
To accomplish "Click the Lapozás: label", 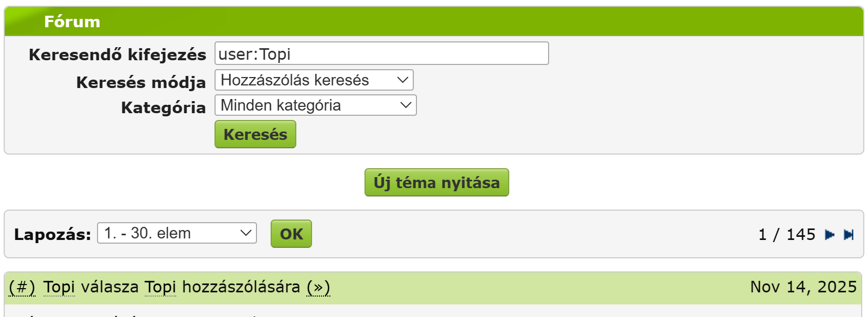I will (52, 234).
